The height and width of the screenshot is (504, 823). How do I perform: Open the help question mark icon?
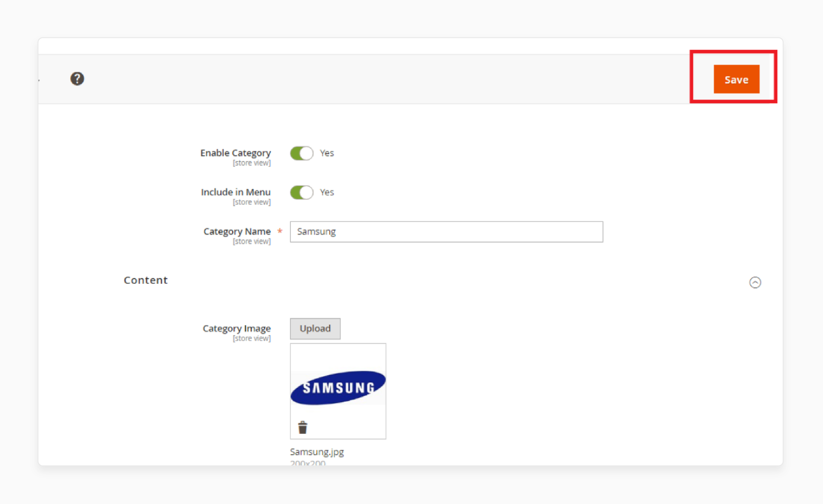coord(77,79)
